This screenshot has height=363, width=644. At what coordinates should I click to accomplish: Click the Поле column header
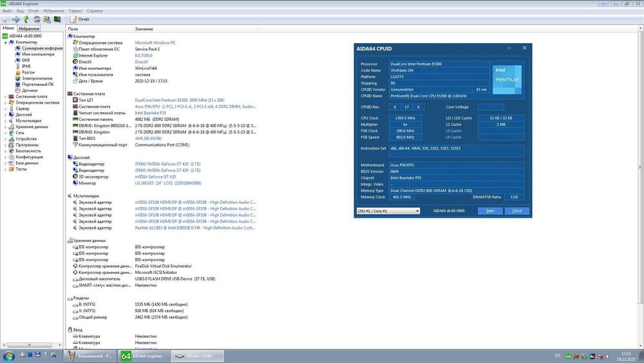click(100, 29)
